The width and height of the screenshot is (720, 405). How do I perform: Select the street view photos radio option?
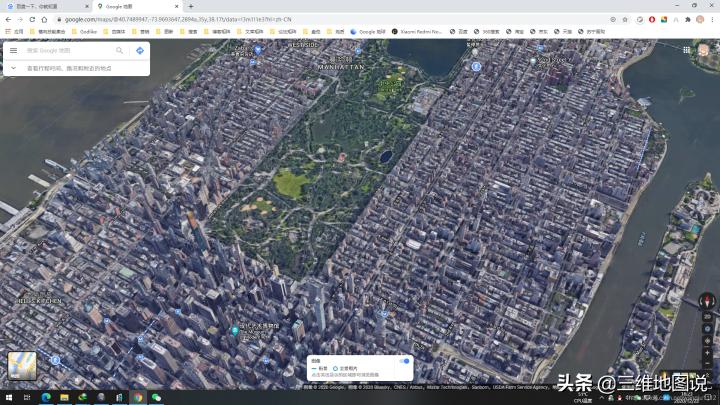[x=335, y=369]
